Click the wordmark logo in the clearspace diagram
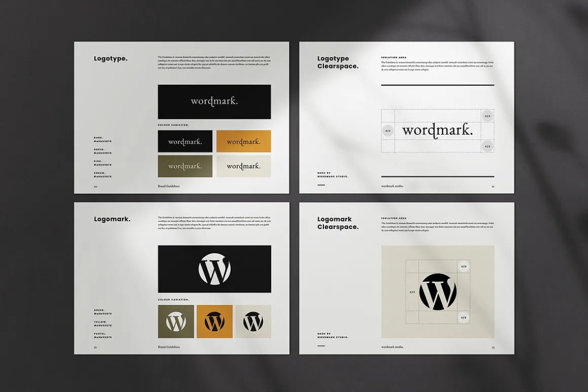Image resolution: width=588 pixels, height=392 pixels. tap(437, 131)
